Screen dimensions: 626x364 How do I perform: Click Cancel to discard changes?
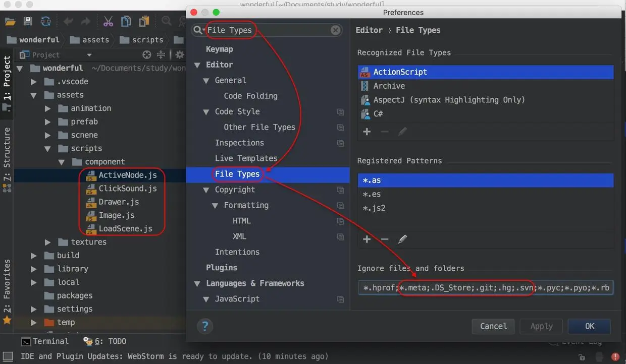[x=493, y=326]
